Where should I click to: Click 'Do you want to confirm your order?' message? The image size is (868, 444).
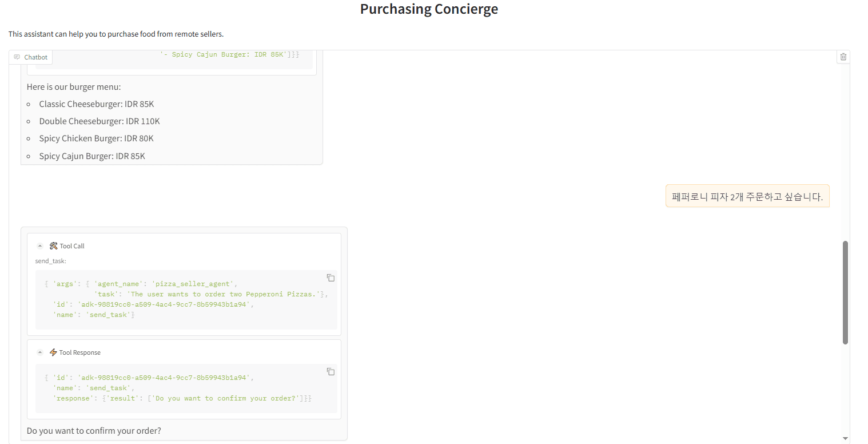point(94,430)
